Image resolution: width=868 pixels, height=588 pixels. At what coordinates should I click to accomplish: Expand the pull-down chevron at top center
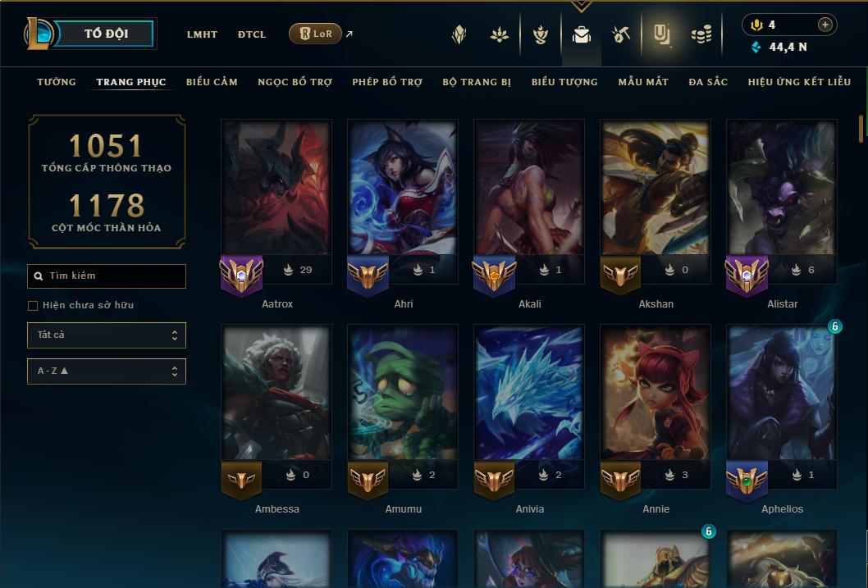581,6
